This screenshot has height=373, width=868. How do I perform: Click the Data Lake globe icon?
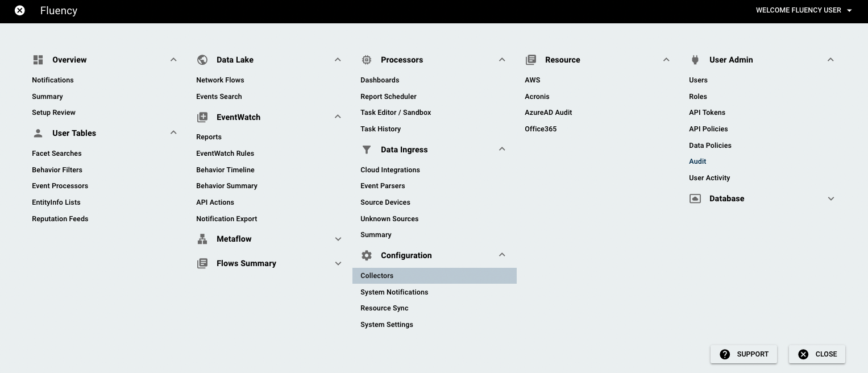(202, 60)
